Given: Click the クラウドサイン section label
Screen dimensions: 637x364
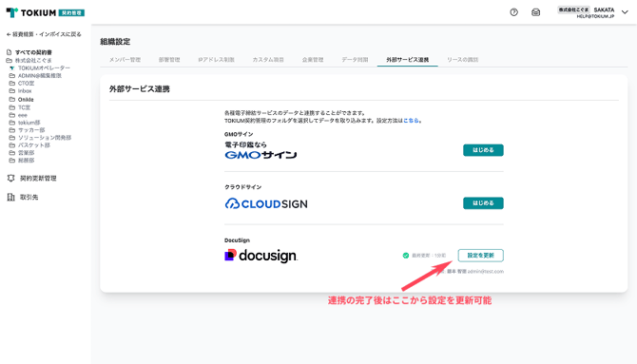Looking at the screenshot, I should (x=243, y=187).
